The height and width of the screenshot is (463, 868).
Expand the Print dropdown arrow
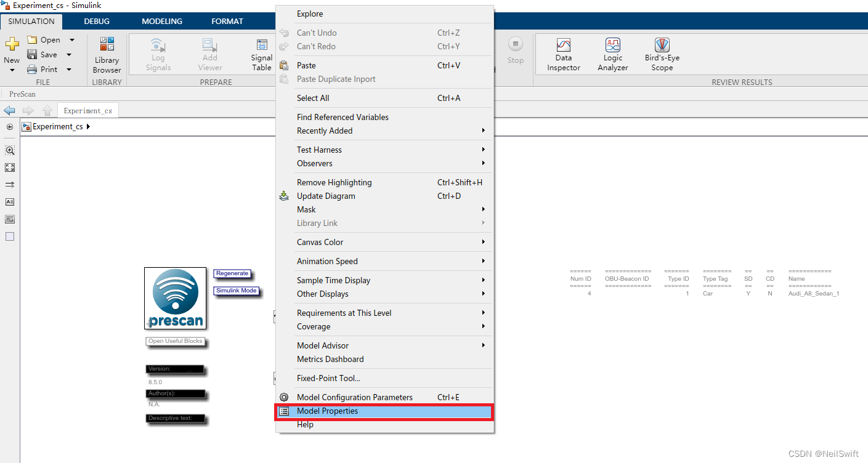tap(69, 70)
